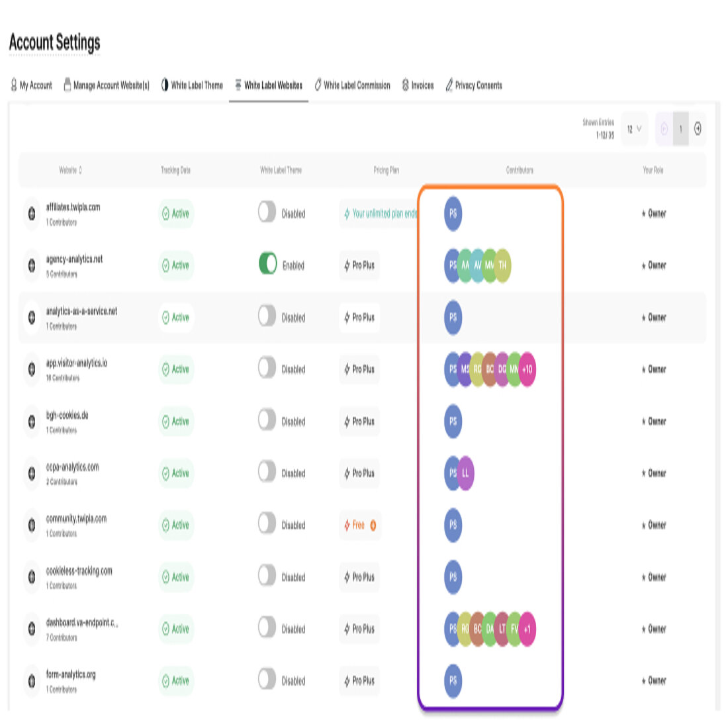Image resolution: width=728 pixels, height=728 pixels.
Task: Open the White Label Websites tab
Action: pyautogui.click(x=267, y=85)
